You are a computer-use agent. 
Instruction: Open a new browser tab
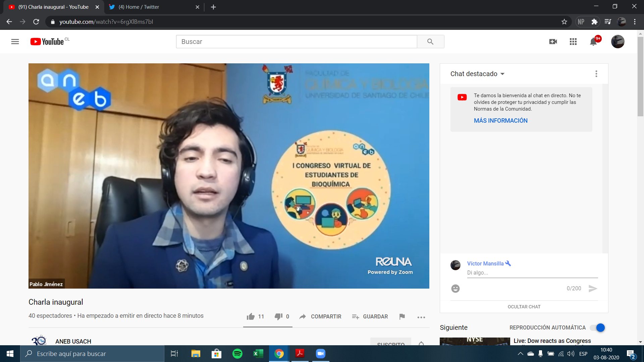[213, 7]
